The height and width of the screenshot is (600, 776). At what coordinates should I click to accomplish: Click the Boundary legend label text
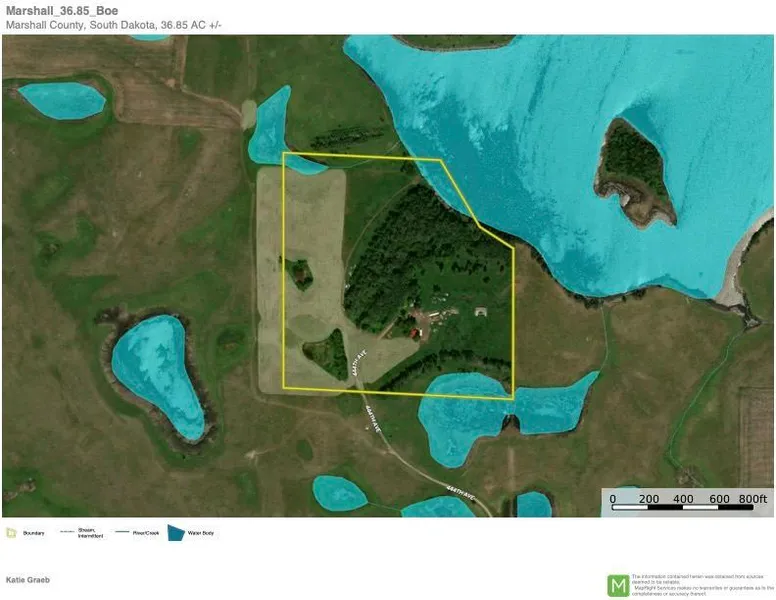tap(33, 533)
